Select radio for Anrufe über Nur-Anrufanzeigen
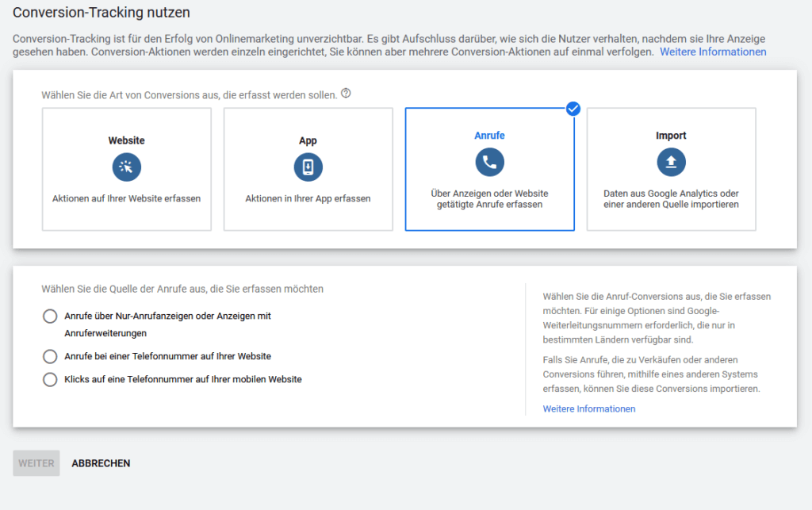Screen dimensions: 812x510 [x=51, y=316]
